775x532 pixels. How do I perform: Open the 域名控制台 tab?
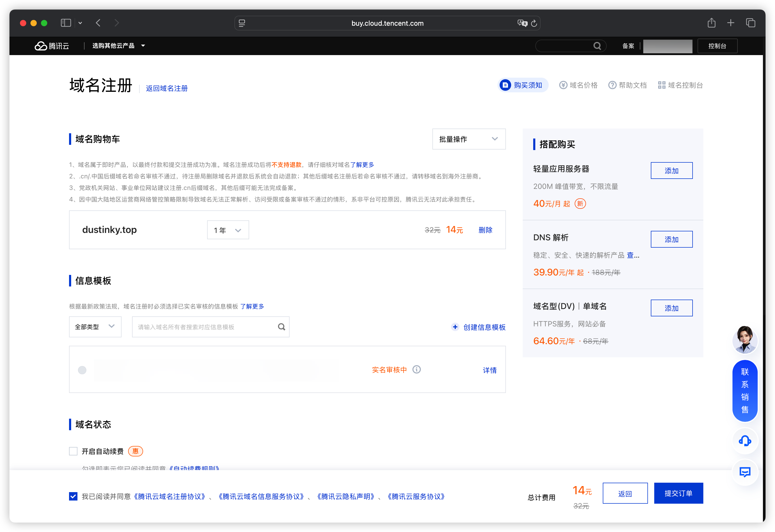pos(680,85)
